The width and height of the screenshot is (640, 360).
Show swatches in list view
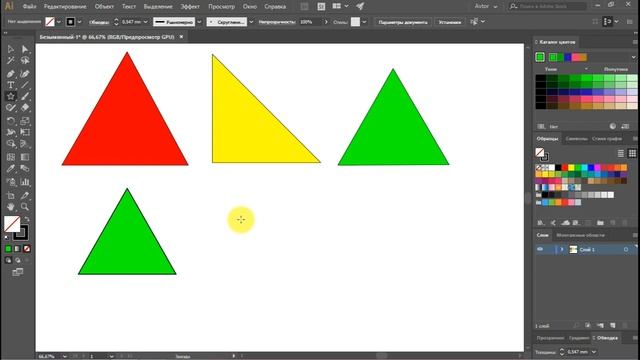621,153
